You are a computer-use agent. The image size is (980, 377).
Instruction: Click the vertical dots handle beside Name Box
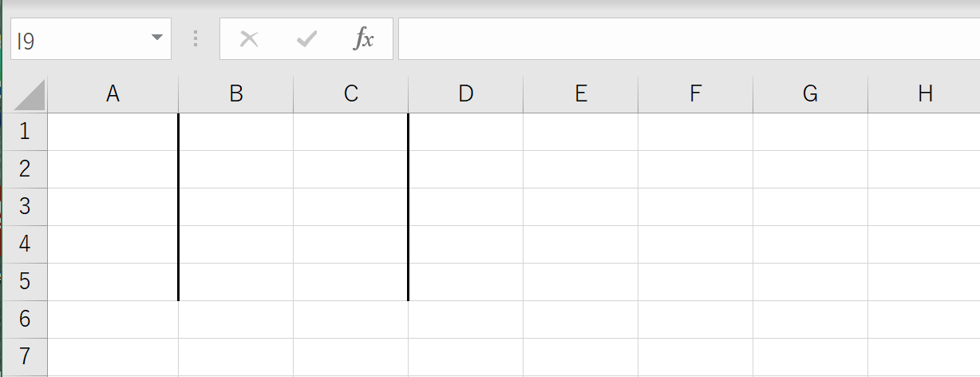pyautogui.click(x=196, y=39)
